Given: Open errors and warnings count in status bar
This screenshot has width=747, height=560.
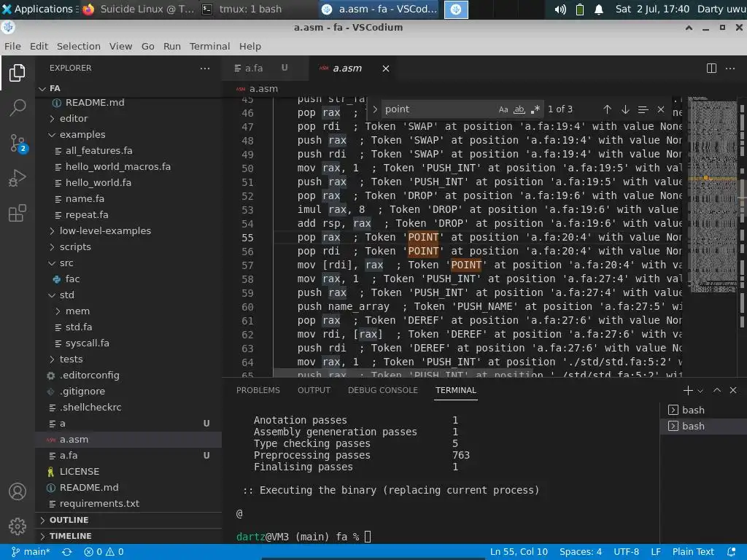Looking at the screenshot, I should (x=104, y=552).
